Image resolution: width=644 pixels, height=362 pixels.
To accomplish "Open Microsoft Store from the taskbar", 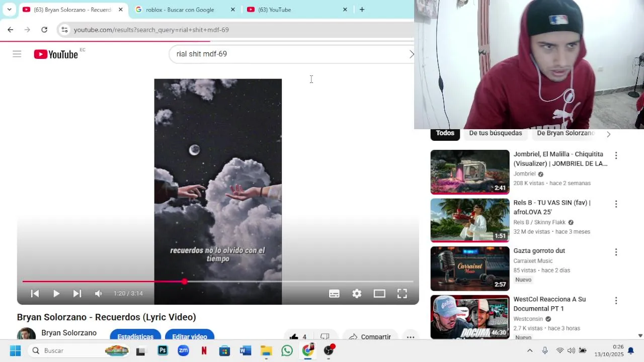I will (225, 350).
